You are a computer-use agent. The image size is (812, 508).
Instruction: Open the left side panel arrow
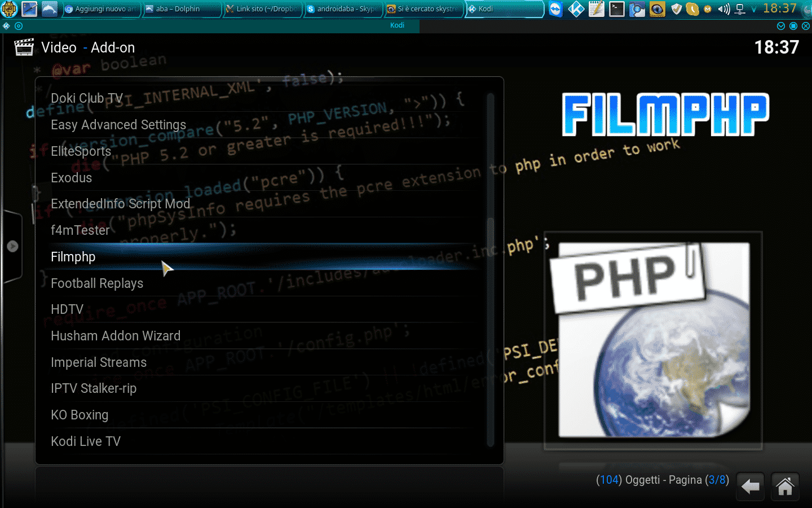tap(12, 246)
